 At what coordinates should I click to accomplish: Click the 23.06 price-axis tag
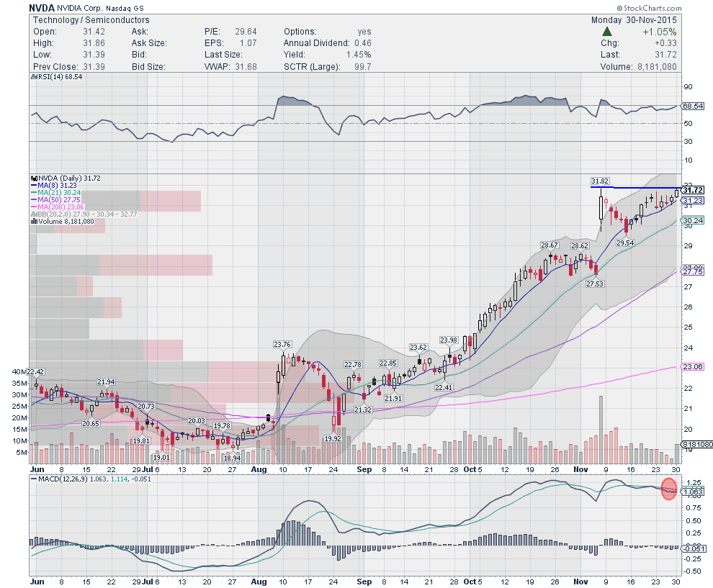(693, 367)
